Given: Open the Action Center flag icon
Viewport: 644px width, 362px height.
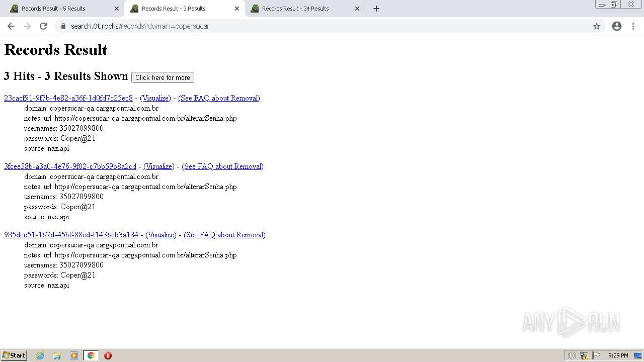Looking at the screenshot, I should [x=596, y=355].
